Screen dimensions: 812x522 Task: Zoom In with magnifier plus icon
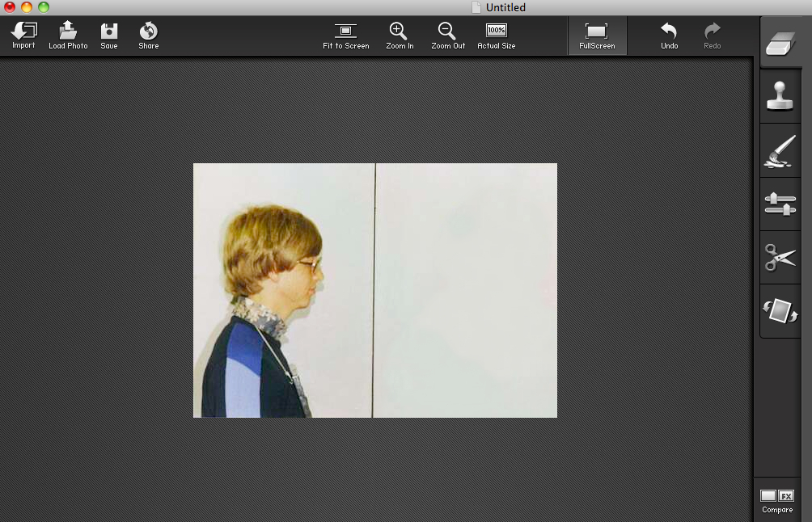pos(400,35)
